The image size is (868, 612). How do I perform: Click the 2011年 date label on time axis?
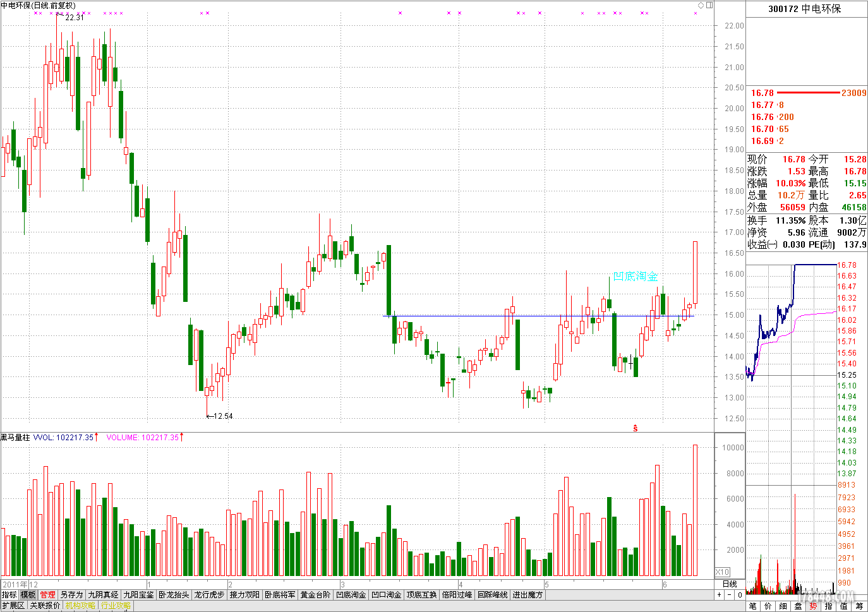pos(15,584)
